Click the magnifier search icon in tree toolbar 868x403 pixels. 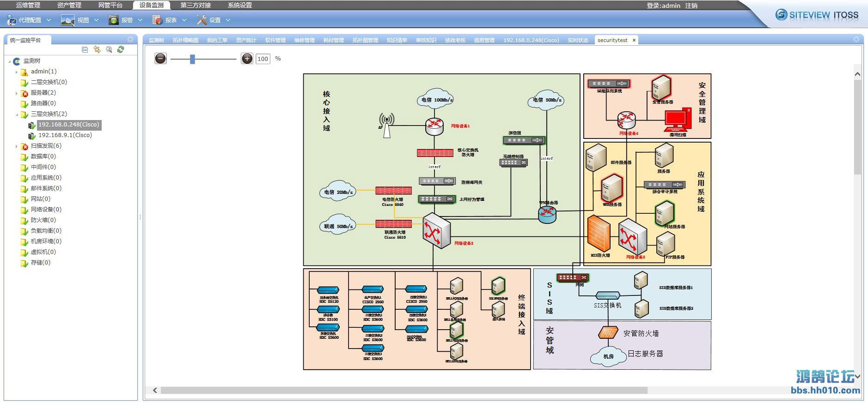pos(109,49)
